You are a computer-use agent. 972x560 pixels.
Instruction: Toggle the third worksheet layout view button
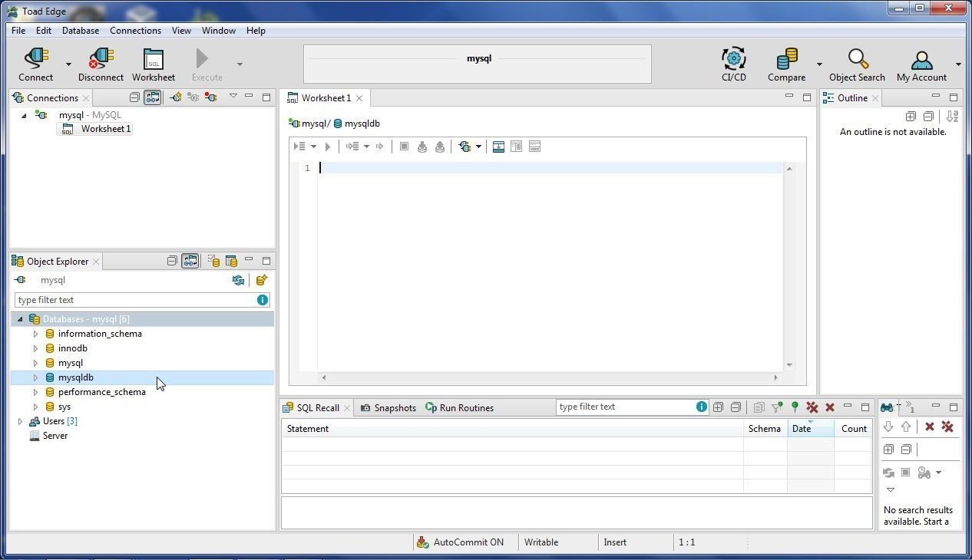535,147
